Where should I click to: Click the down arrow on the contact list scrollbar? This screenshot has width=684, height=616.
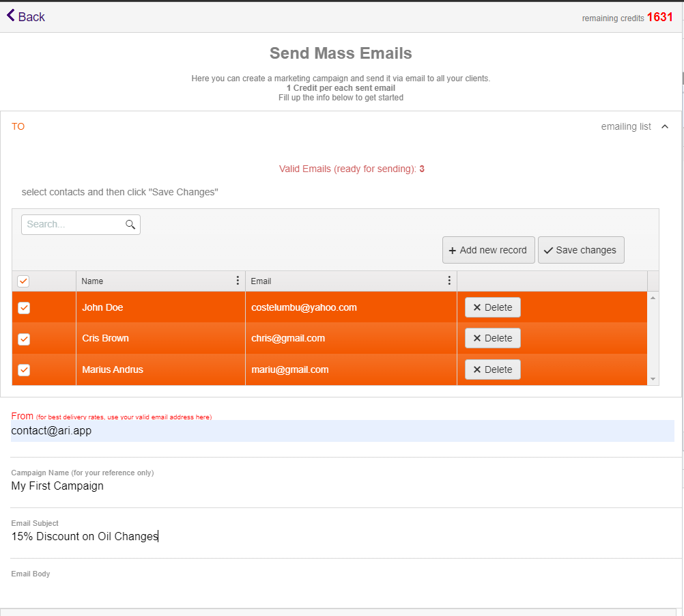point(653,381)
